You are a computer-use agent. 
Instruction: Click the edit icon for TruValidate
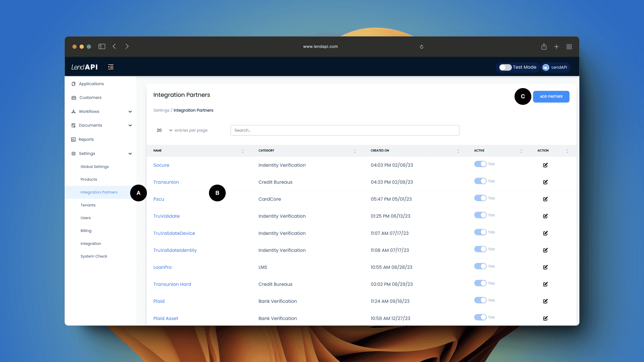coord(545,216)
